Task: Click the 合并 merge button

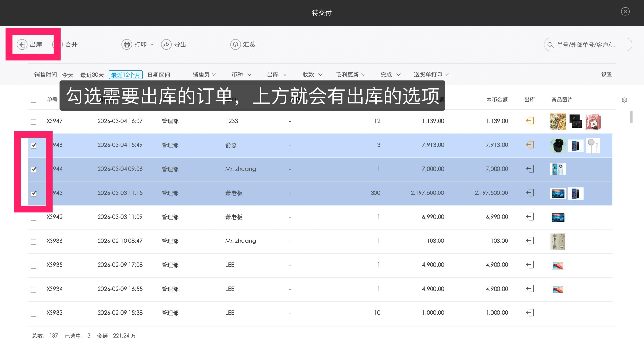Action: (71, 44)
